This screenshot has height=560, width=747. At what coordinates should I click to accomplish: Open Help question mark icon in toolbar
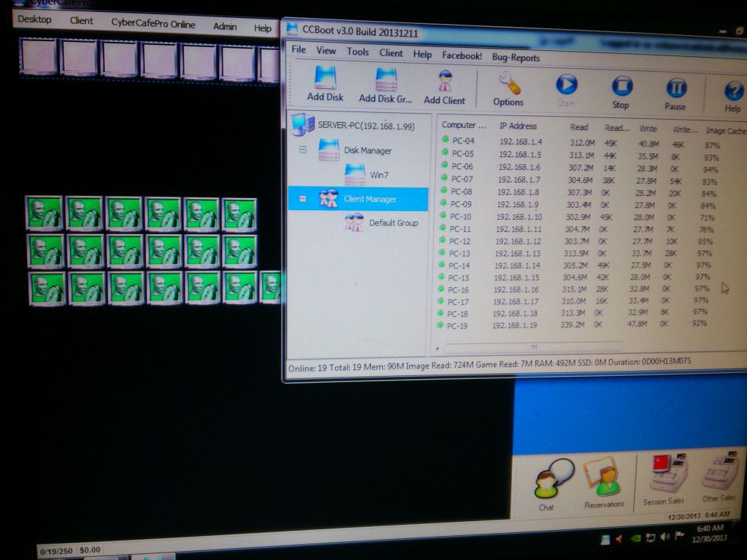click(x=734, y=95)
